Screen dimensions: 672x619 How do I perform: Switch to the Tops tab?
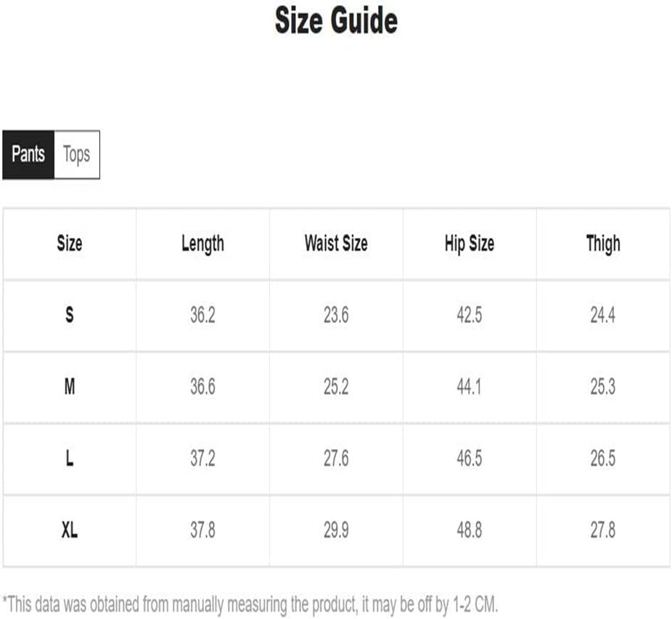pyautogui.click(x=77, y=155)
